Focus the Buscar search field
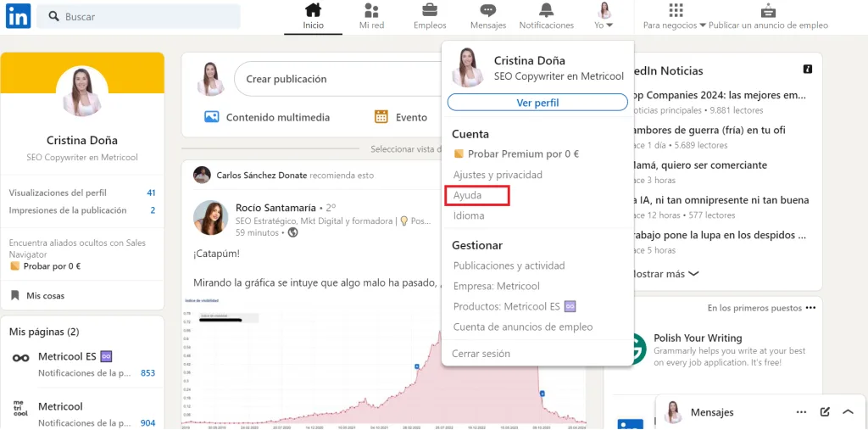868x430 pixels. [139, 16]
